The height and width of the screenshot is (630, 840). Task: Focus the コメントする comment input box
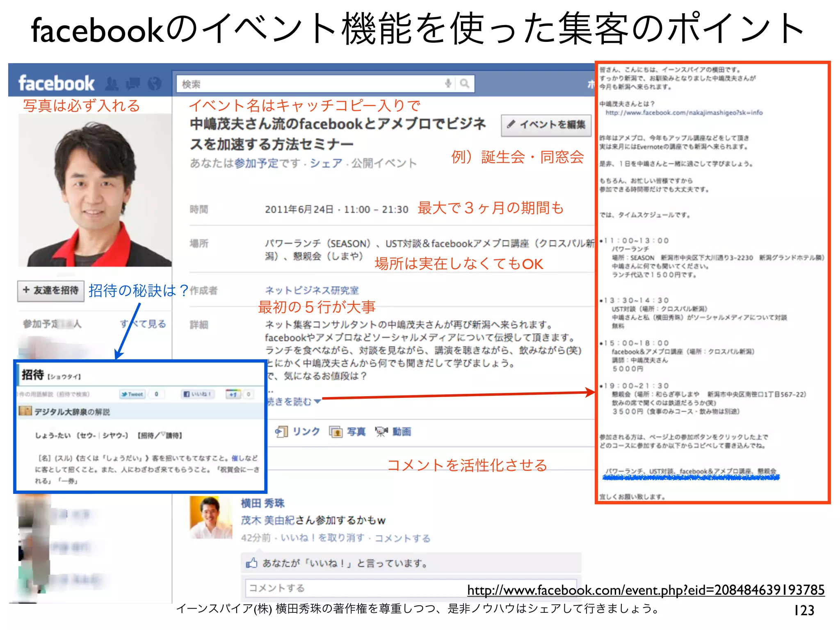click(411, 588)
